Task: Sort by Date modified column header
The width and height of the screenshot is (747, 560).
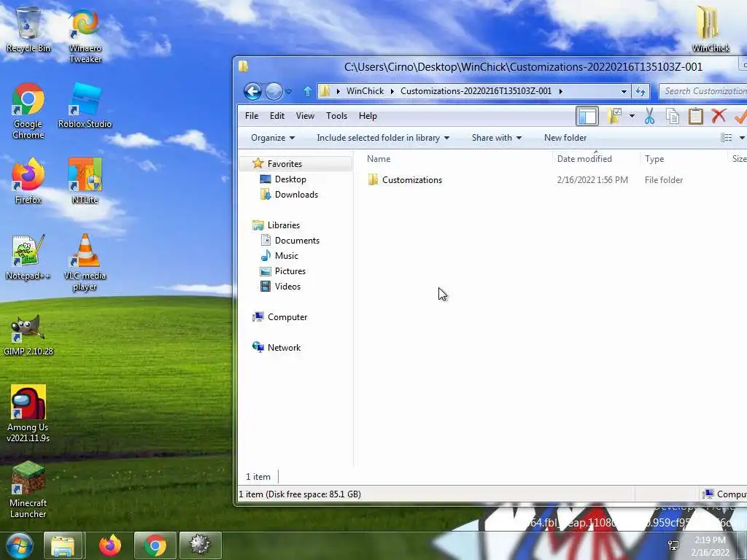Action: 584,159
